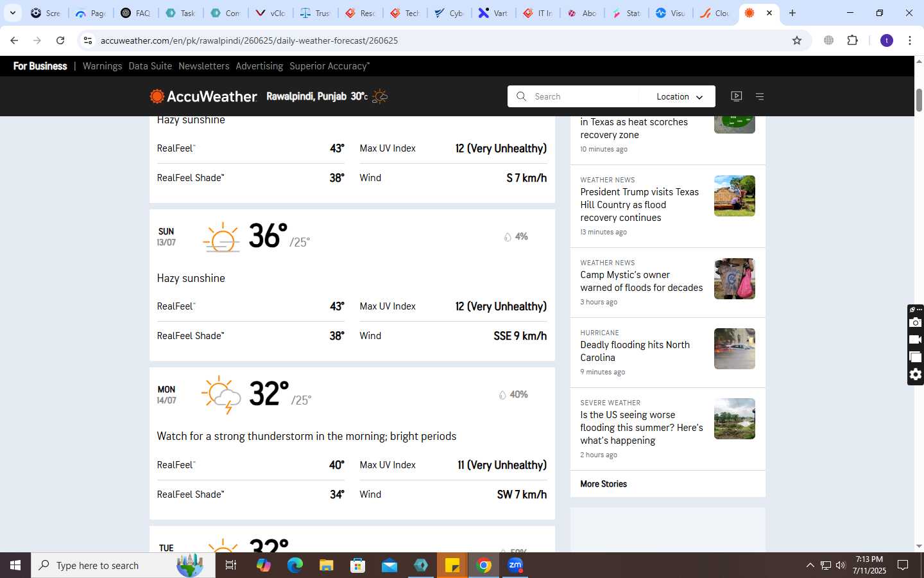Open the Data Suite link
The image size is (924, 578).
pyautogui.click(x=150, y=66)
